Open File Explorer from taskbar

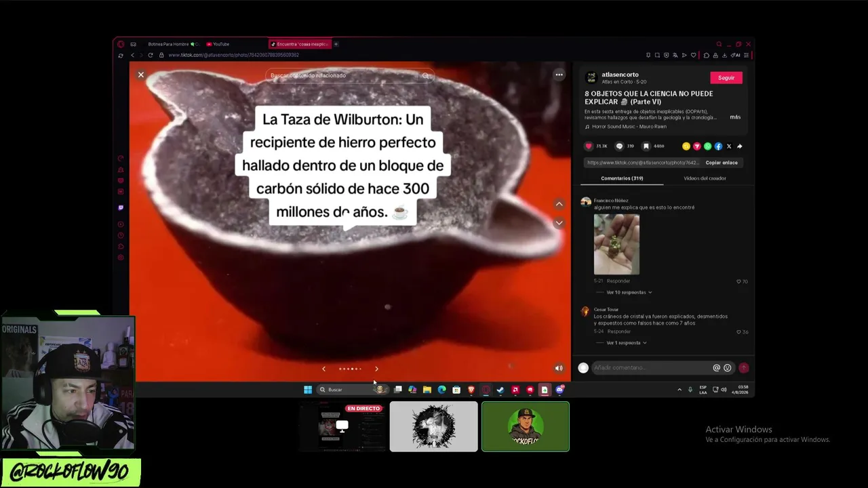pyautogui.click(x=427, y=390)
